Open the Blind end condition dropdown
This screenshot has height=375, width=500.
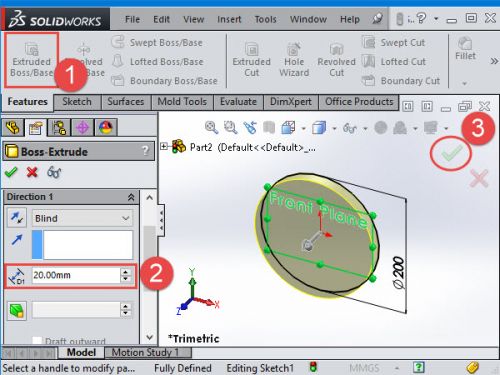83,218
